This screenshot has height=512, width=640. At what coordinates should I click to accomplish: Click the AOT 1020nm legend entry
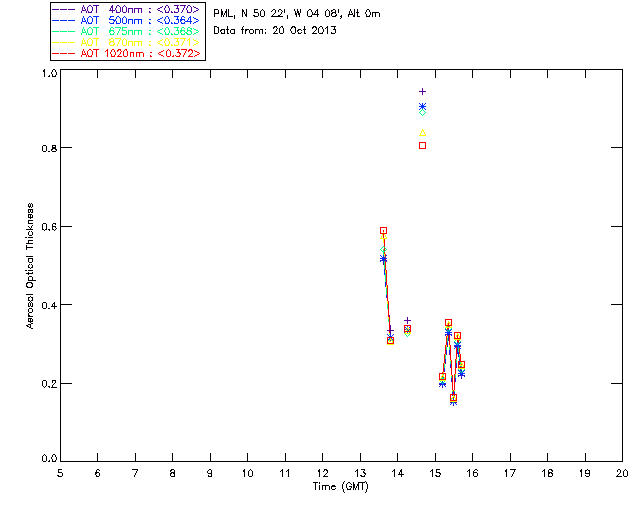click(126, 53)
